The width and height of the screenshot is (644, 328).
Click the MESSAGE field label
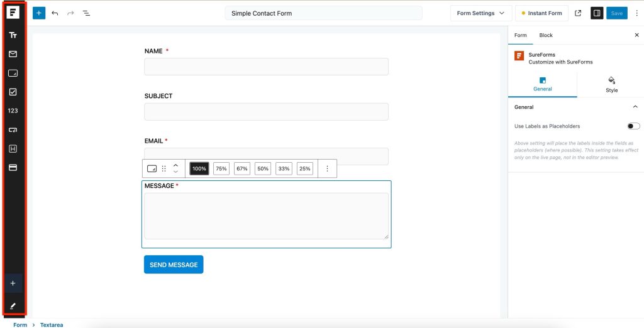(159, 186)
